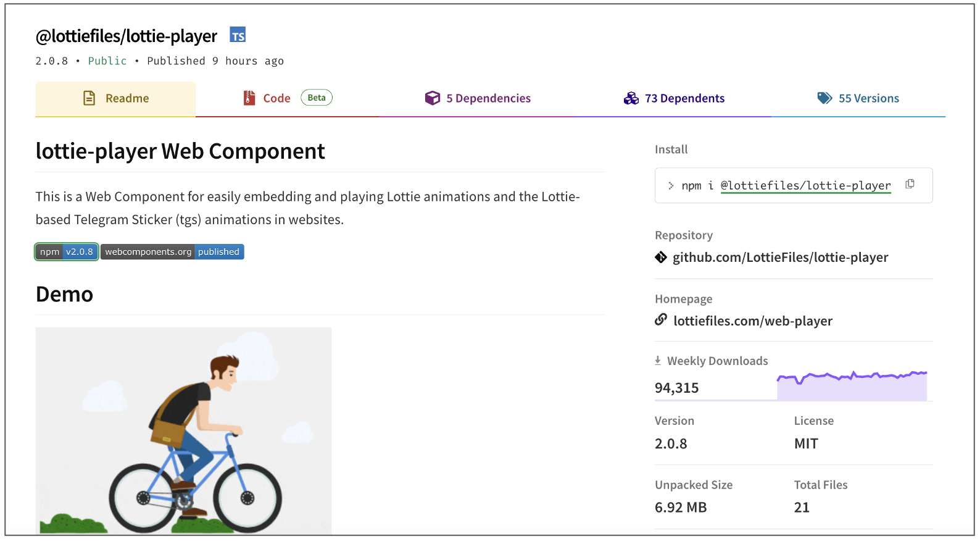Click the homepage chain link icon
Screen dimensions: 980x541
tap(661, 320)
